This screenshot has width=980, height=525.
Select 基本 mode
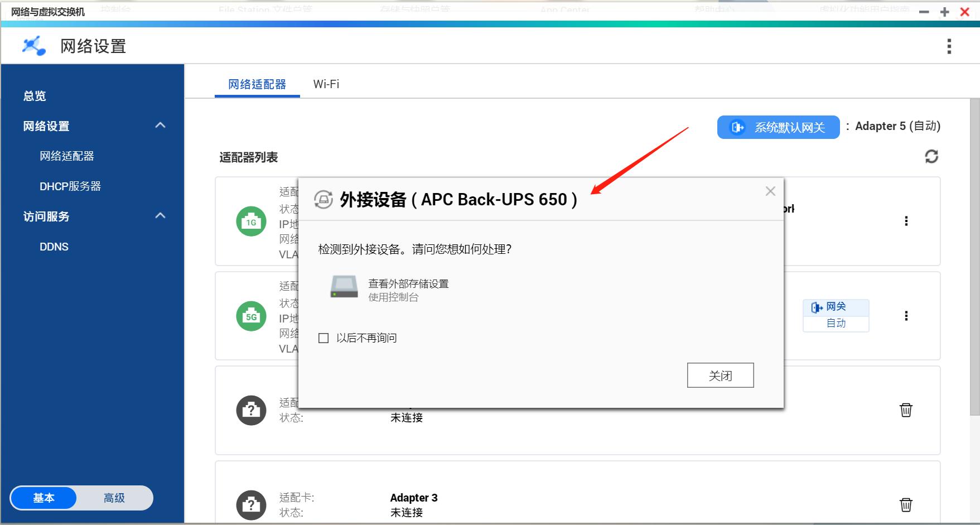click(x=44, y=498)
